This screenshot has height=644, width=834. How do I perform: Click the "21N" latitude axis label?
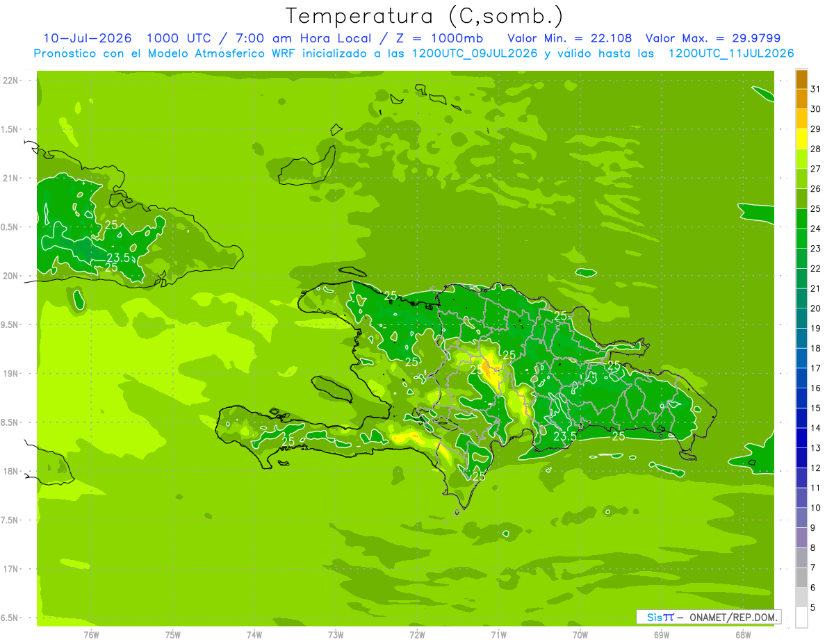point(12,179)
